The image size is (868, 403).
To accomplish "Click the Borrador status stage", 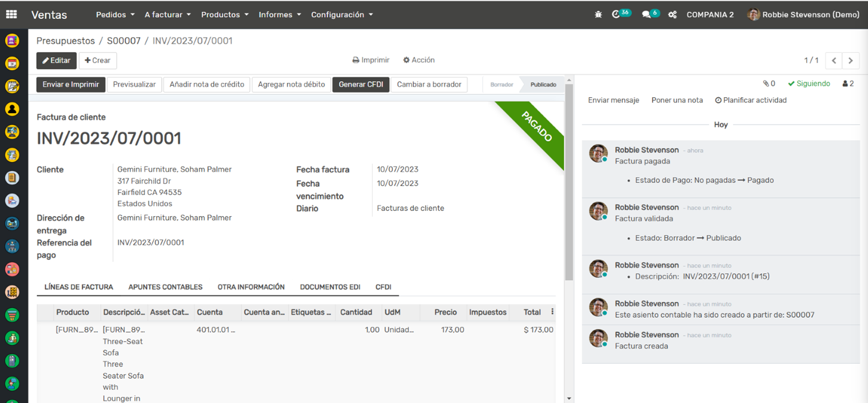I will point(501,85).
